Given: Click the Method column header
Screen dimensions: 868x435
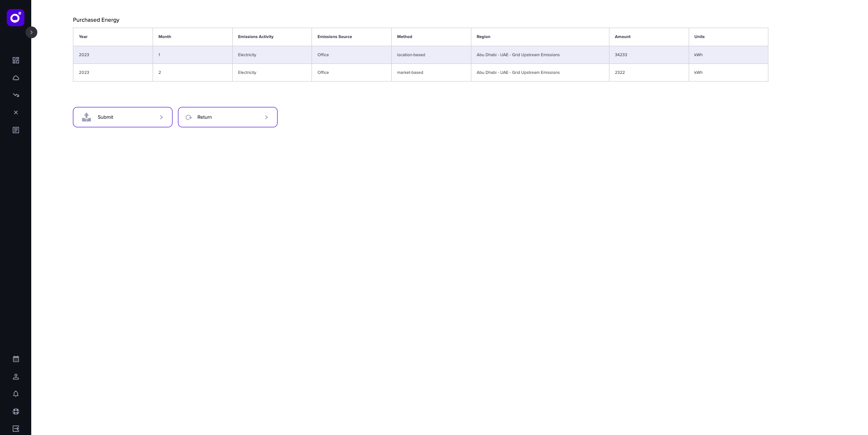Looking at the screenshot, I should click(x=404, y=37).
